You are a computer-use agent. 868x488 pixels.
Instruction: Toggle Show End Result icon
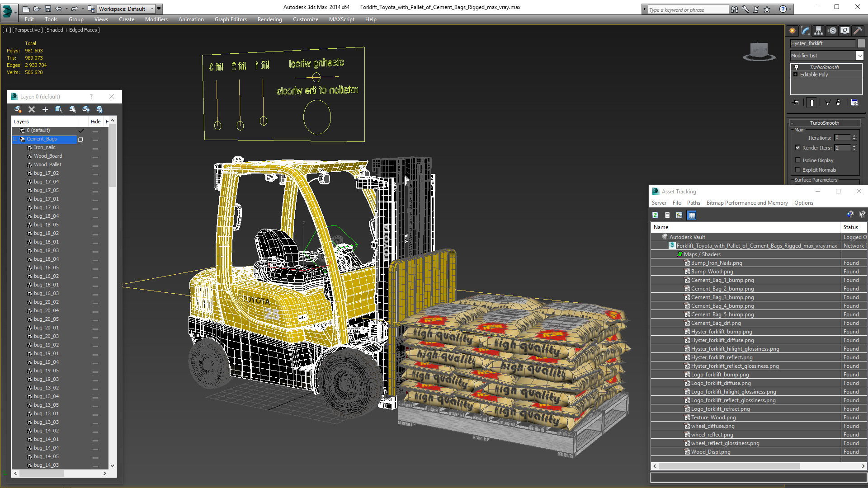pyautogui.click(x=812, y=103)
